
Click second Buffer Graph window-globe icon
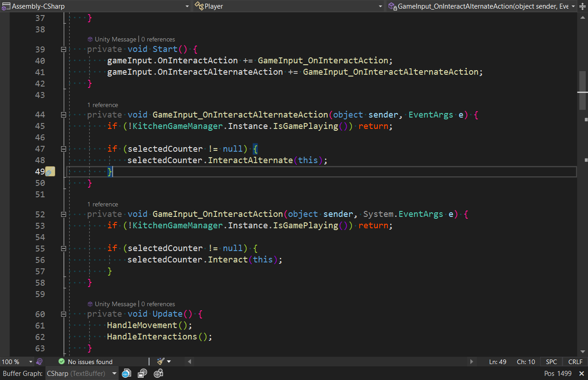[x=143, y=374]
